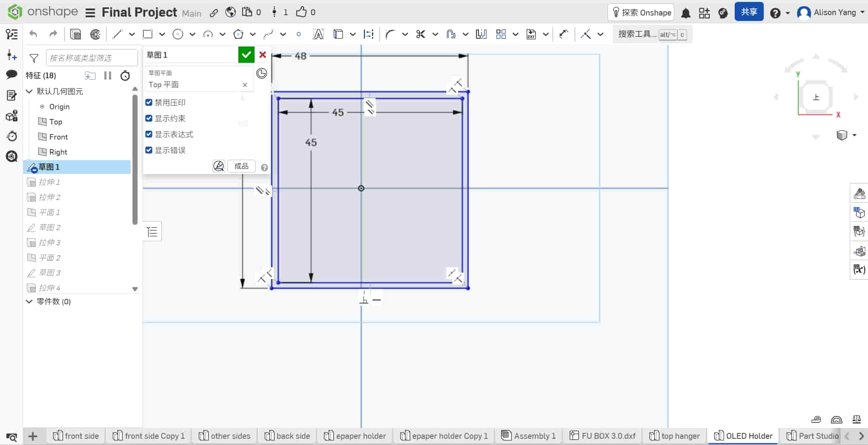Switch to the epaper holder tab
The image size is (868, 445).
pos(355,436)
